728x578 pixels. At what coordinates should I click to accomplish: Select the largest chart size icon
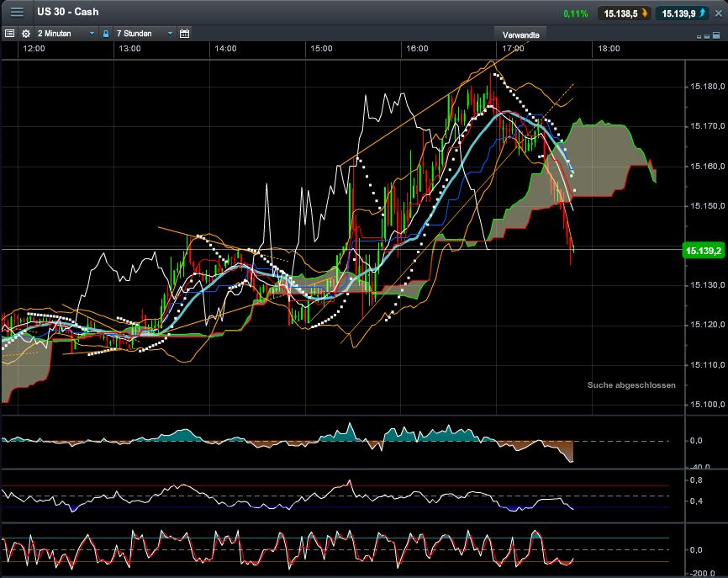coord(715,34)
